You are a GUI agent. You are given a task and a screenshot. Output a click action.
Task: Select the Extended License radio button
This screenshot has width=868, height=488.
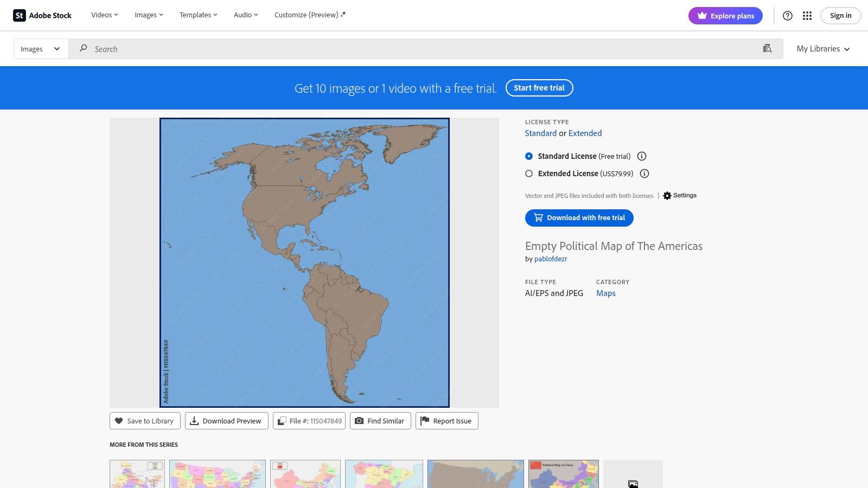click(529, 174)
